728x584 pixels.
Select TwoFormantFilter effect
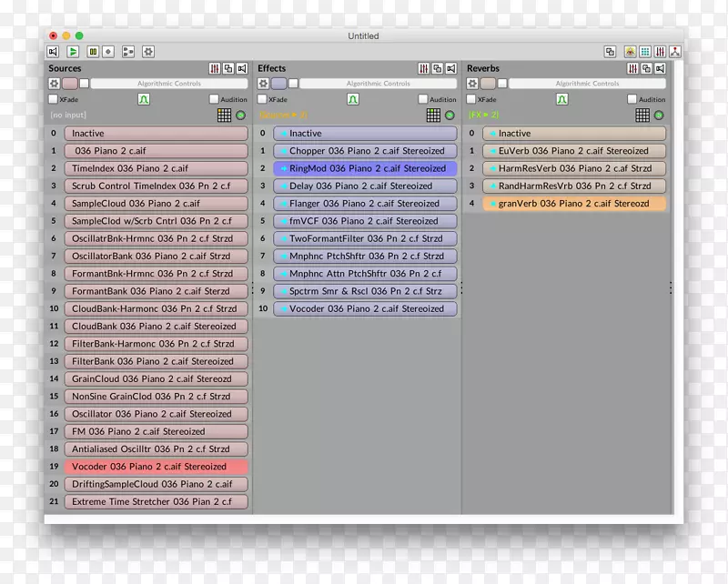(x=365, y=238)
